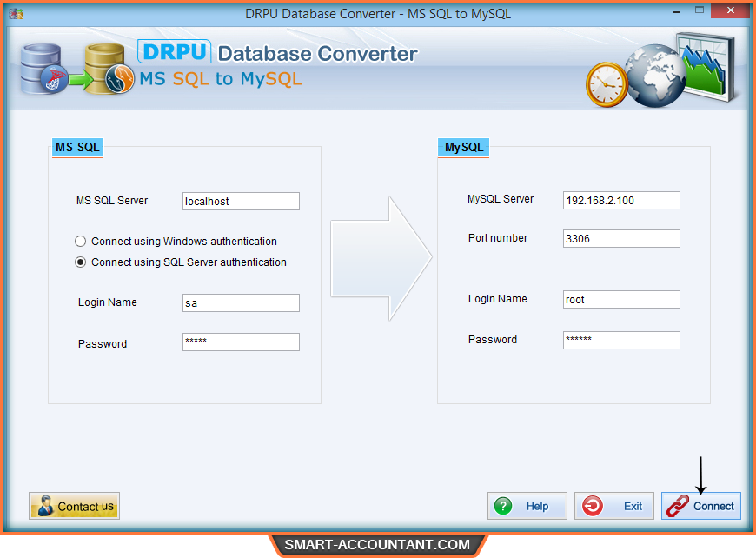Click the chart graphic in banner

[707, 67]
